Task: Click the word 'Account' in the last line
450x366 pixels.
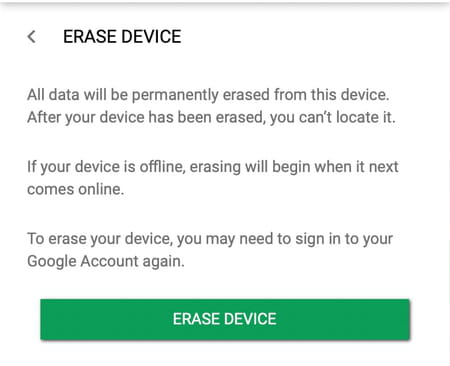Action: tap(109, 261)
